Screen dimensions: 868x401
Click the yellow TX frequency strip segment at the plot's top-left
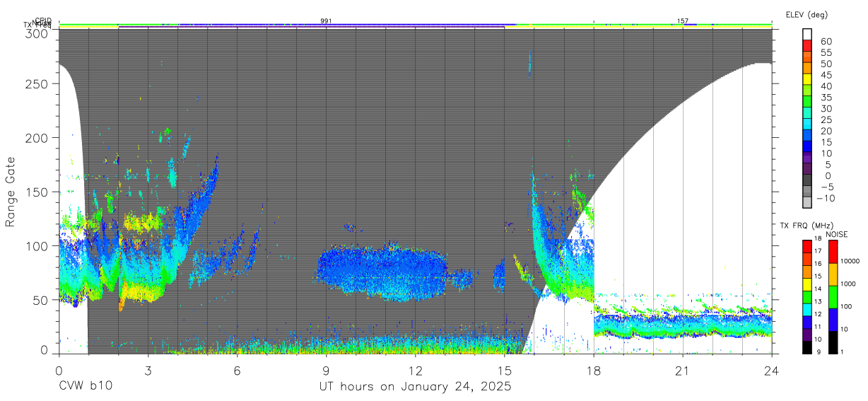(x=88, y=28)
